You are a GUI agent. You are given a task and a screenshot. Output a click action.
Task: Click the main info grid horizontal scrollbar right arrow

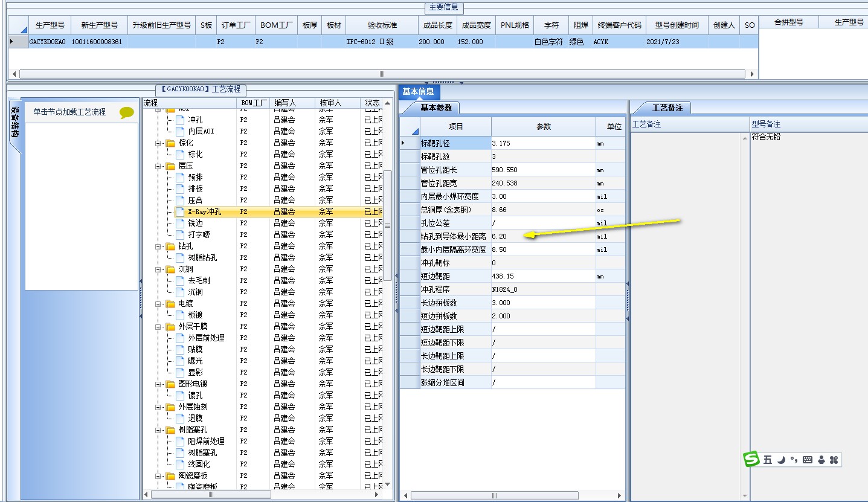click(752, 74)
